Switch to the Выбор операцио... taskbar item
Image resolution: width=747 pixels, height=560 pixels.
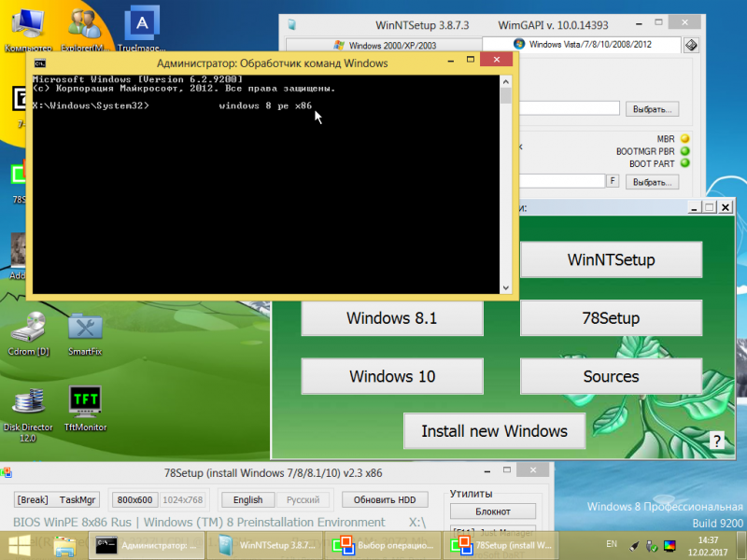[x=383, y=546]
